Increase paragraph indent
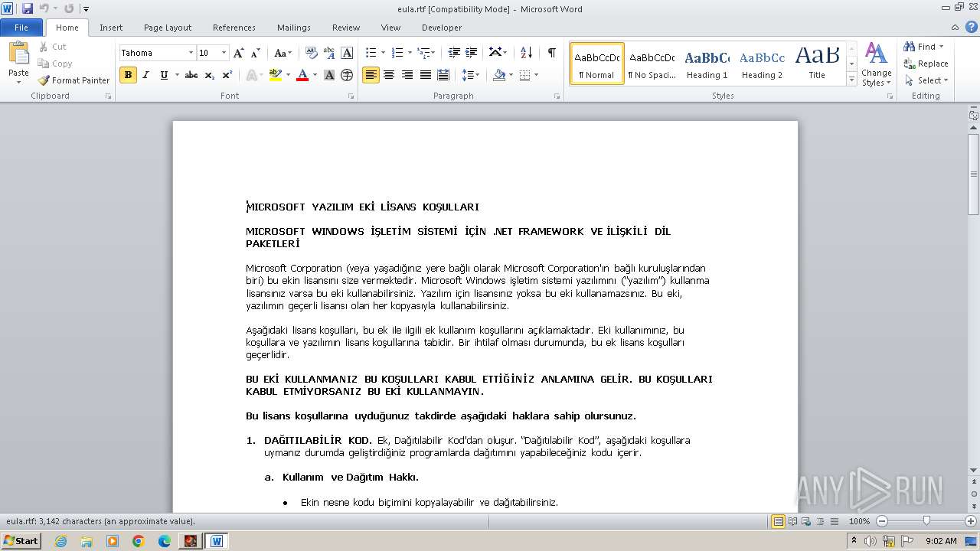This screenshot has width=980, height=551. (472, 53)
